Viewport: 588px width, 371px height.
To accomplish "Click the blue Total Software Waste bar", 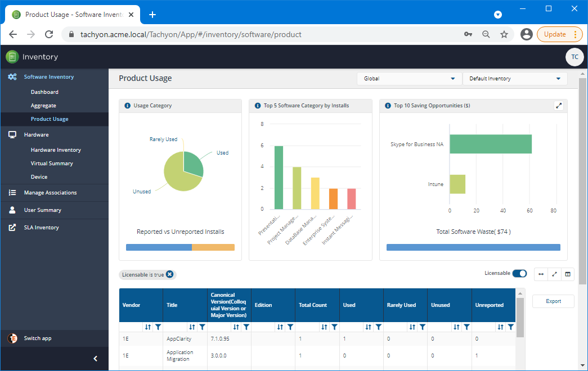I will [x=473, y=247].
